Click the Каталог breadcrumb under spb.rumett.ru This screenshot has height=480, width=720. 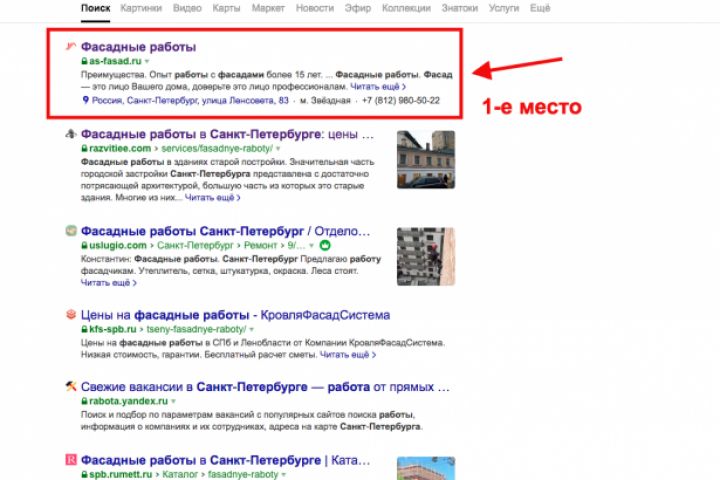point(180,474)
